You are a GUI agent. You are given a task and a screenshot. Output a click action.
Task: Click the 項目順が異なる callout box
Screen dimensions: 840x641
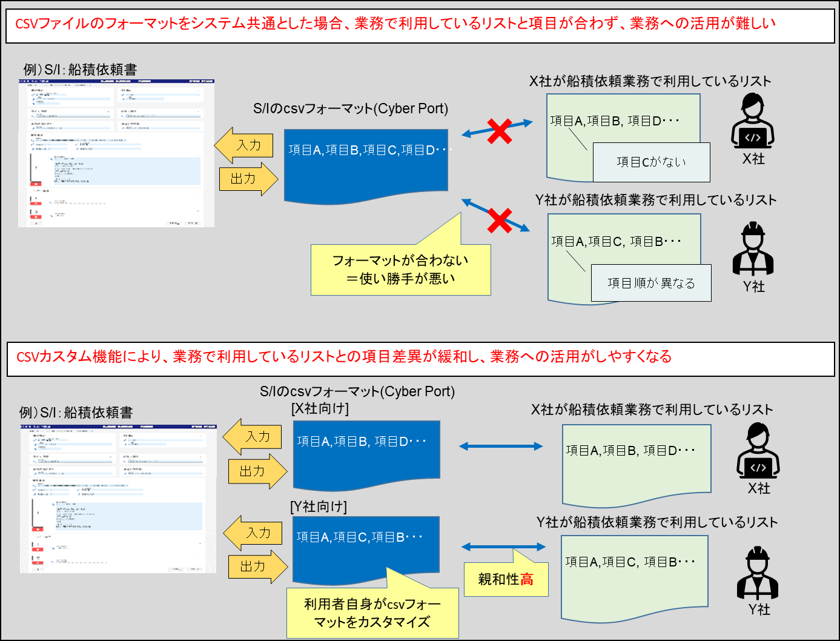(651, 283)
